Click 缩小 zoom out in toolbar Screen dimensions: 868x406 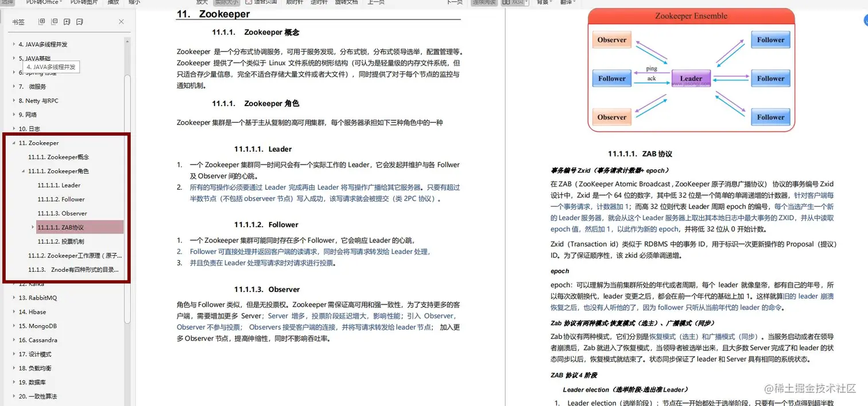[134, 2]
